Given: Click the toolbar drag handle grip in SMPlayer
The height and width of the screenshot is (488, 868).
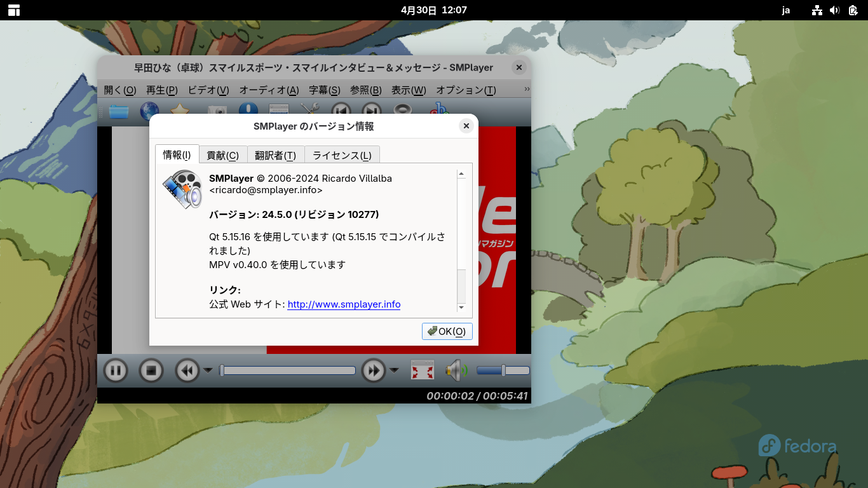Looking at the screenshot, I should click(x=101, y=111).
